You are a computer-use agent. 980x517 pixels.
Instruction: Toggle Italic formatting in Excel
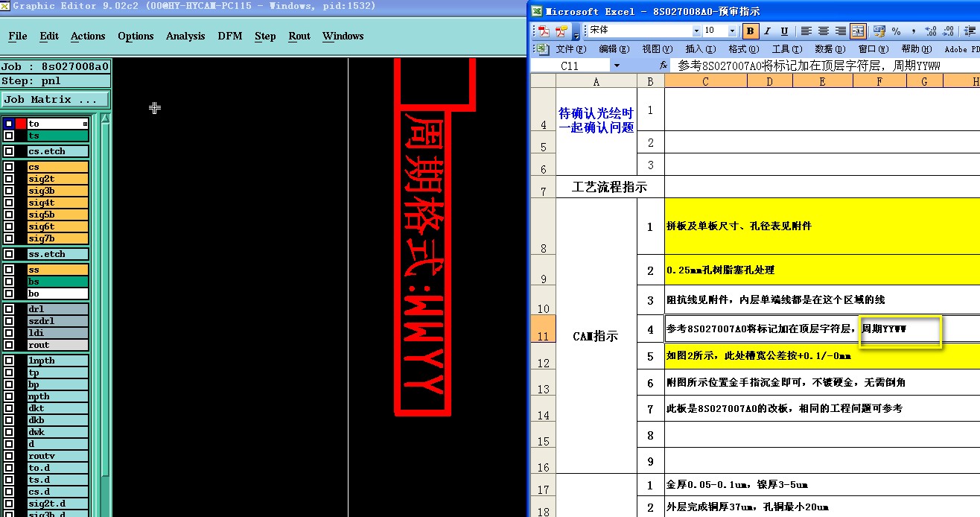(768, 31)
